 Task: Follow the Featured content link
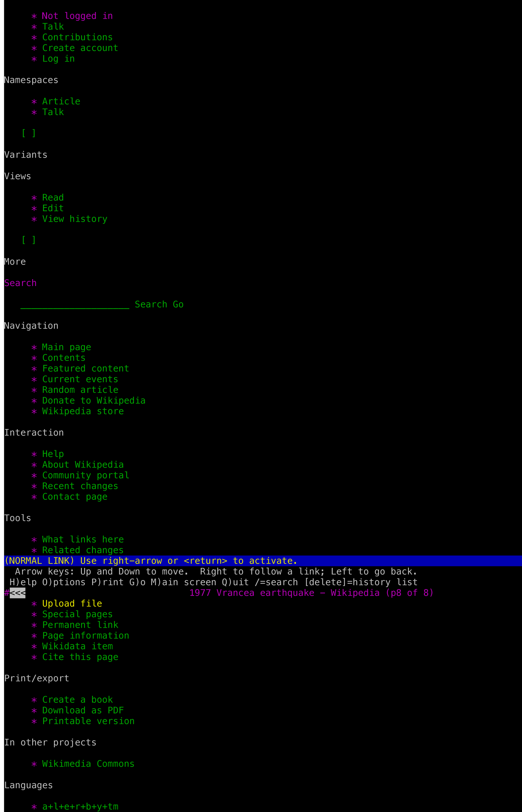[x=85, y=368]
